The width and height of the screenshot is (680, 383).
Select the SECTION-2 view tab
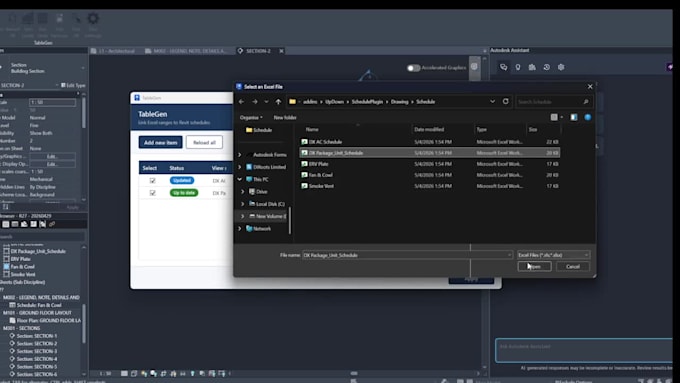pos(257,51)
